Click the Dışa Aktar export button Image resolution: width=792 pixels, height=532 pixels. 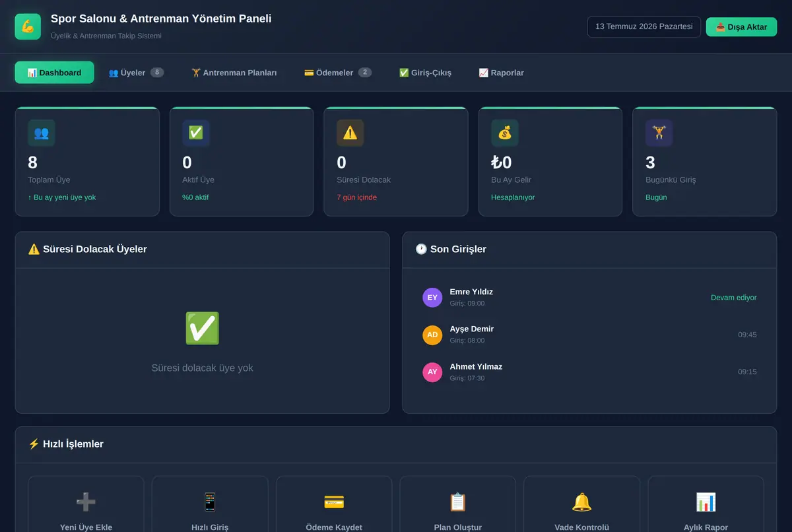pos(741,27)
